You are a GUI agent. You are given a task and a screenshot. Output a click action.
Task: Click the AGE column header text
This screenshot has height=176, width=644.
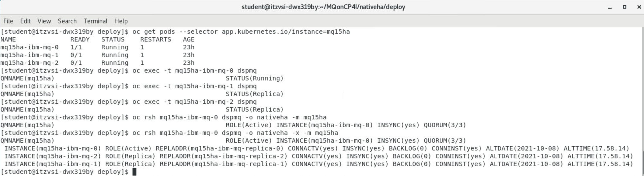tap(188, 40)
